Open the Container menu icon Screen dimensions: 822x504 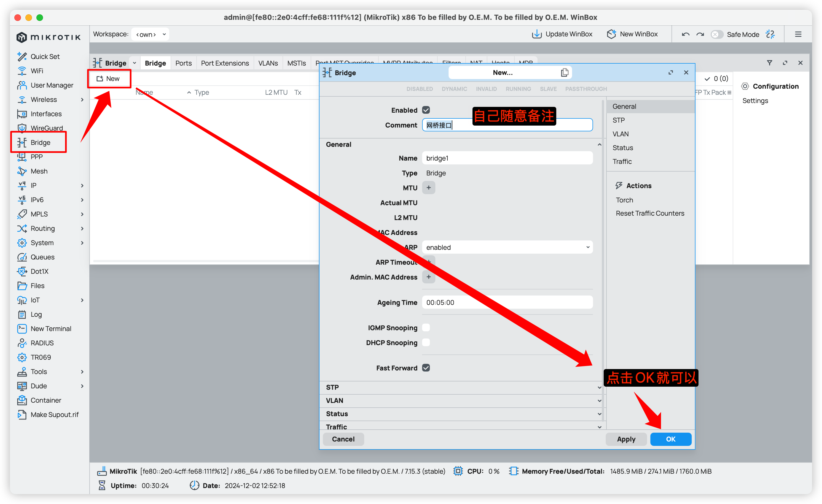pyautogui.click(x=22, y=400)
